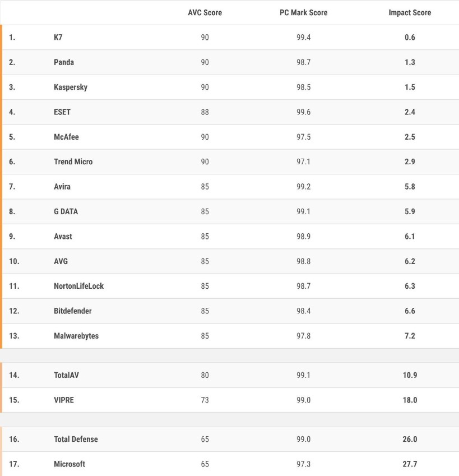Click Microsoft's impact score 27.7
Screen dimensions: 459x476
tap(410, 464)
